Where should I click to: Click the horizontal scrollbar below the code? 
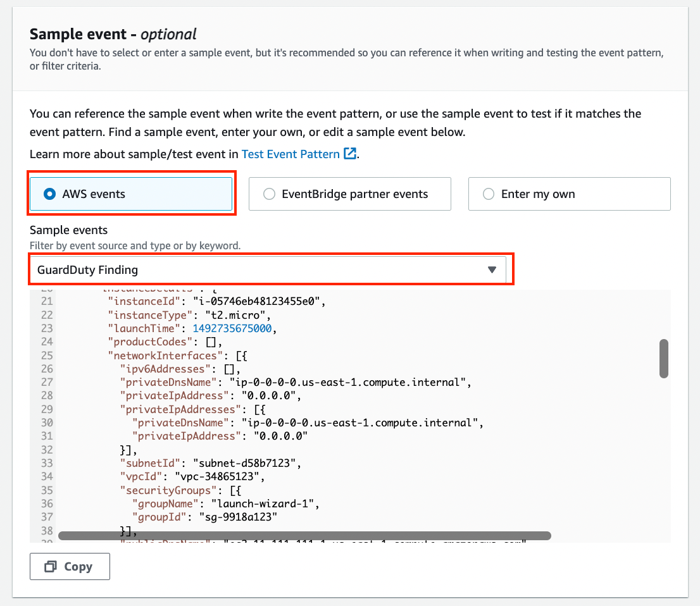click(x=304, y=536)
